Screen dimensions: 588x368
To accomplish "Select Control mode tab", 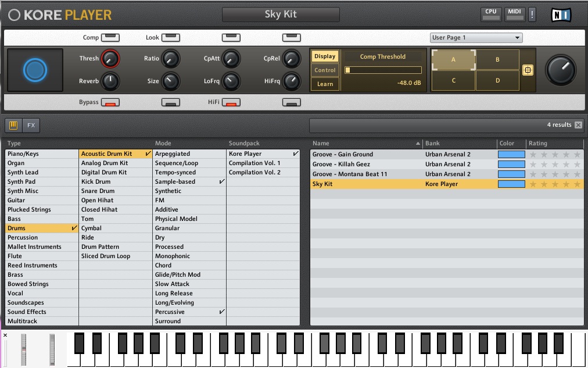I will 325,70.
